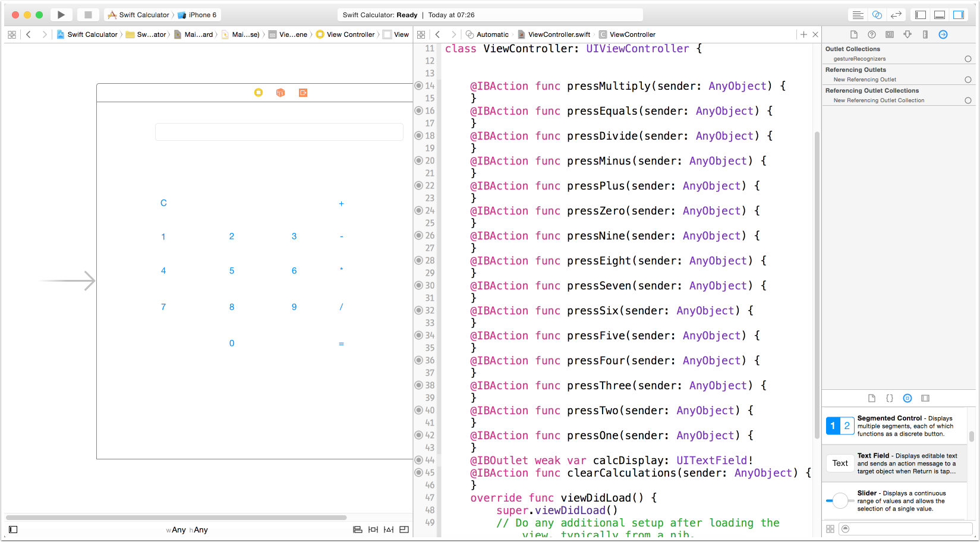This screenshot has width=980, height=542.
Task: Open the View breadcrumb item
Action: pyautogui.click(x=396, y=34)
